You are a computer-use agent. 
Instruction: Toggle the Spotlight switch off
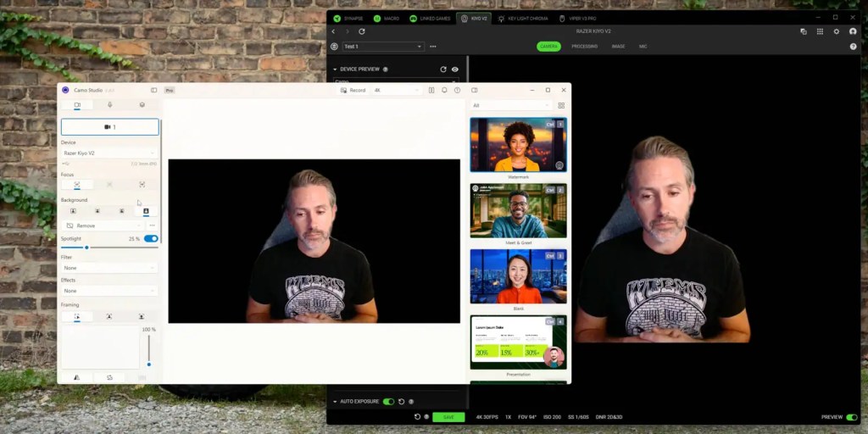coord(151,239)
